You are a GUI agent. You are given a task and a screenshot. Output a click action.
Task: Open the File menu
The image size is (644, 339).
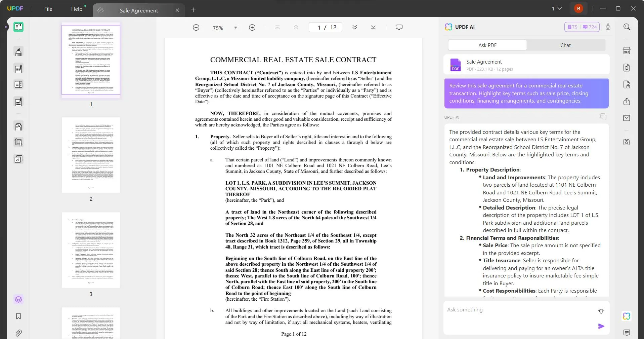48,9
